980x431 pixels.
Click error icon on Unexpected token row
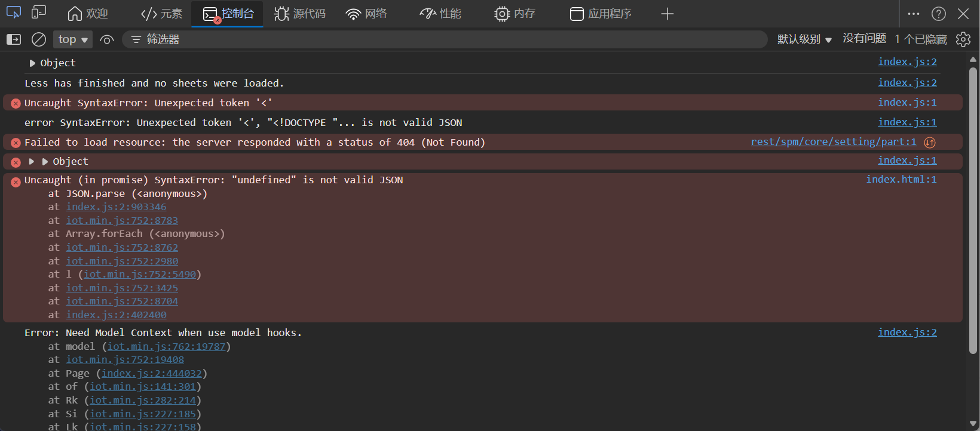(x=16, y=103)
